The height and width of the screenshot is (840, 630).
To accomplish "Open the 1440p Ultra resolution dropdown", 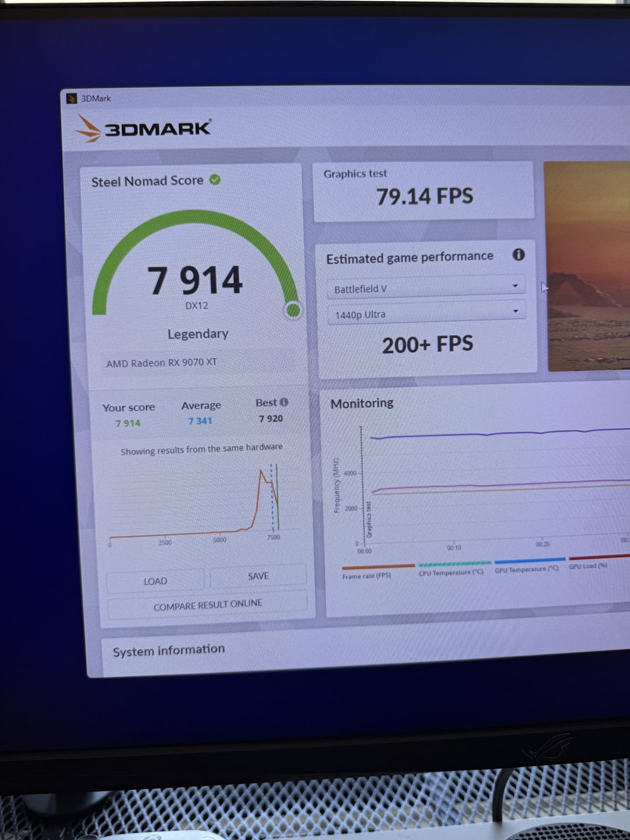I will (427, 313).
